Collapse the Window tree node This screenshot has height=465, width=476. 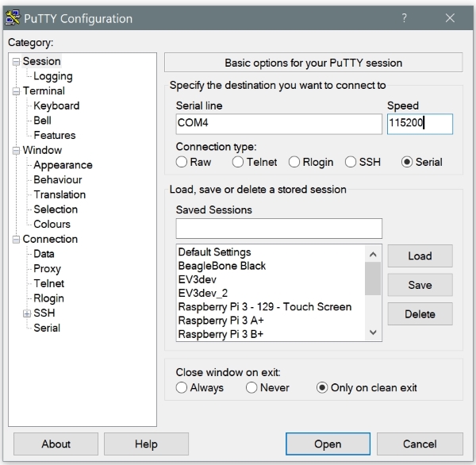tap(16, 150)
